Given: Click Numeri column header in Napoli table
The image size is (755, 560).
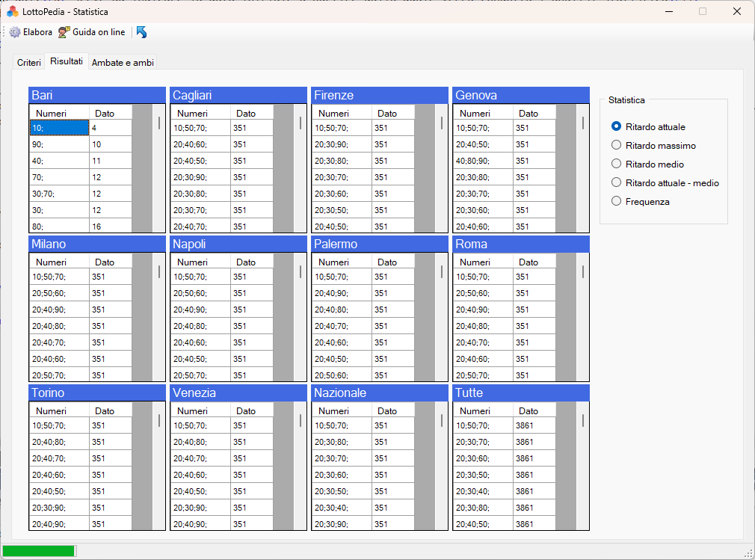Looking at the screenshot, I should pos(201,262).
